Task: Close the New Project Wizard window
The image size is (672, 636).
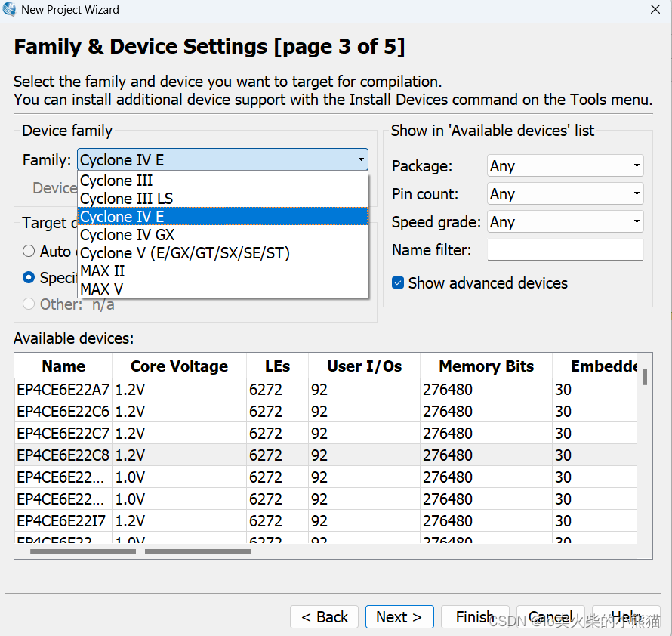Action: 655,10
